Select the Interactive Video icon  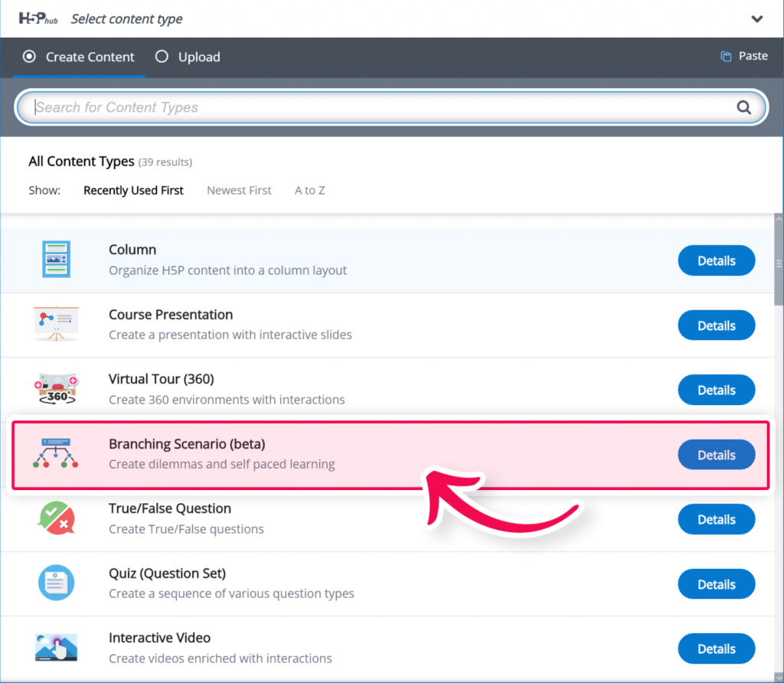coord(56,647)
